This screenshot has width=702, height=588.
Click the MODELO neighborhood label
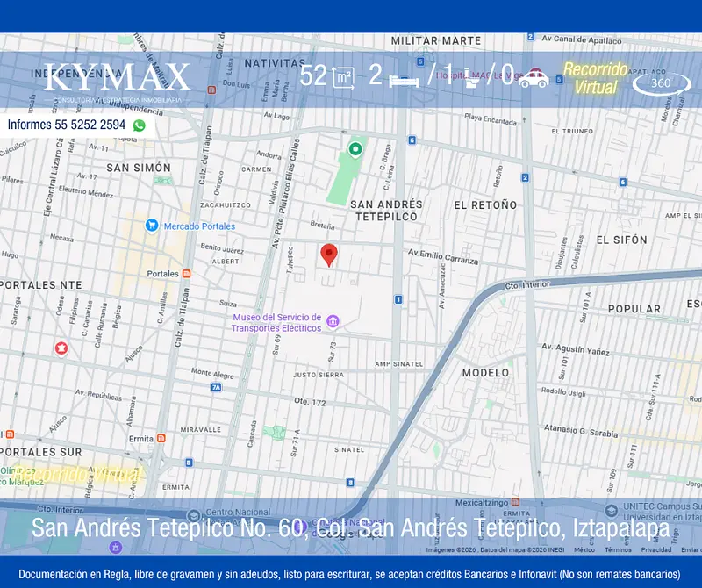pos(485,373)
